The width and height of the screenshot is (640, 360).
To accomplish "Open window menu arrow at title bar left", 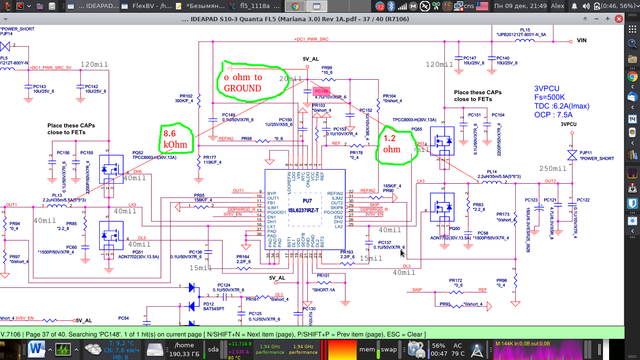I will 5,19.
